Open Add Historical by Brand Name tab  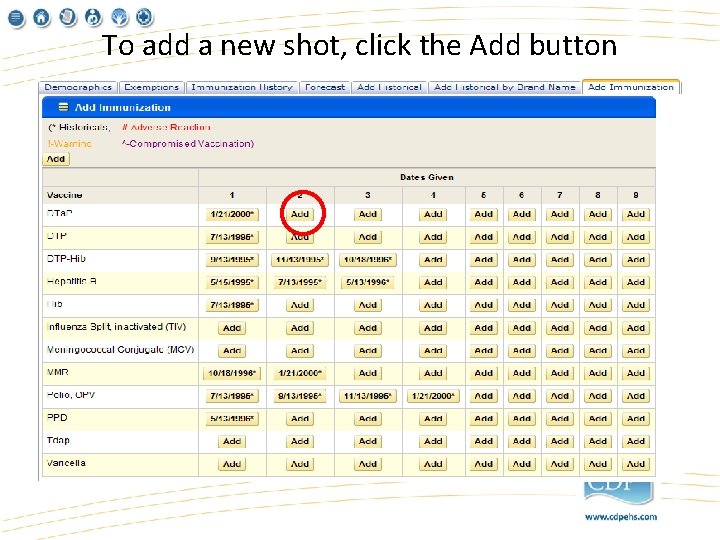(505, 87)
